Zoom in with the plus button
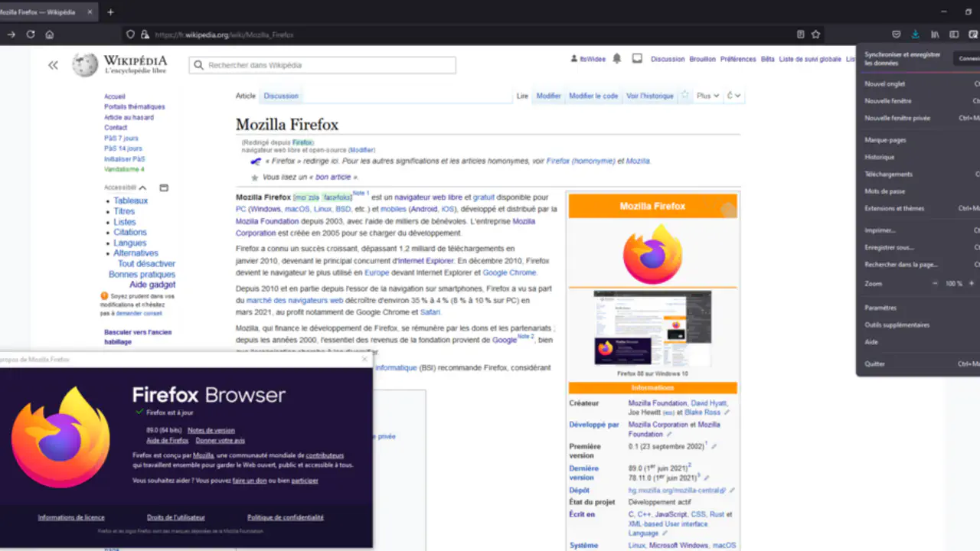This screenshot has width=980, height=551. click(972, 283)
